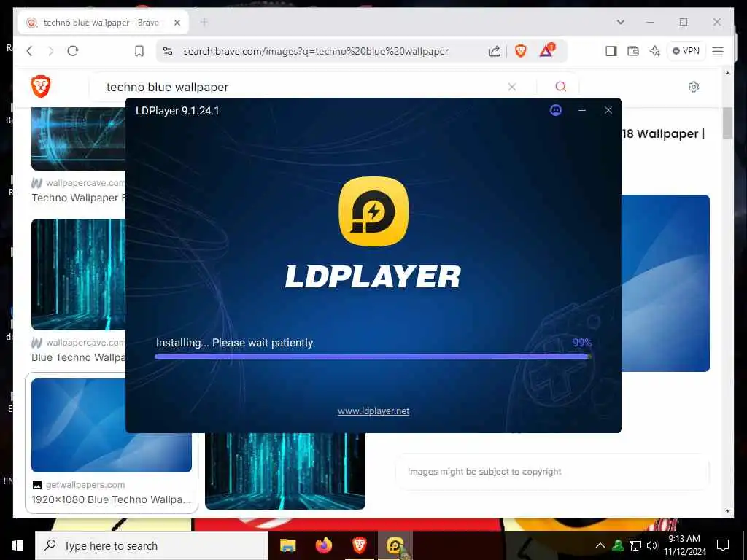Open the www.ldplayer.net link
The width and height of the screenshot is (747, 560).
[x=373, y=411]
